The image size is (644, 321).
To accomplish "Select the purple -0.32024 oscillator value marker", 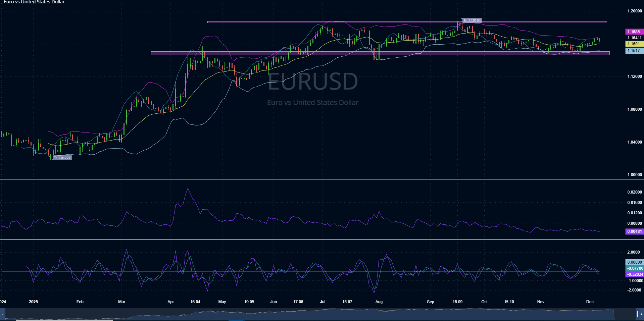I will click(x=635, y=274).
